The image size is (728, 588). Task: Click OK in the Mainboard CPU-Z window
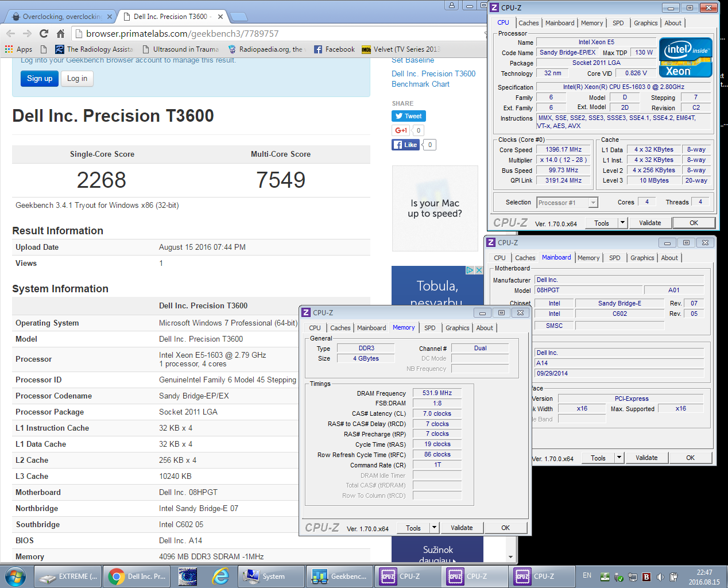click(691, 458)
